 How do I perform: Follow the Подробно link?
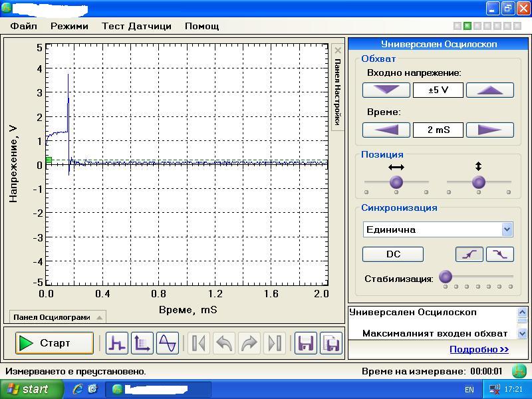pos(479,349)
